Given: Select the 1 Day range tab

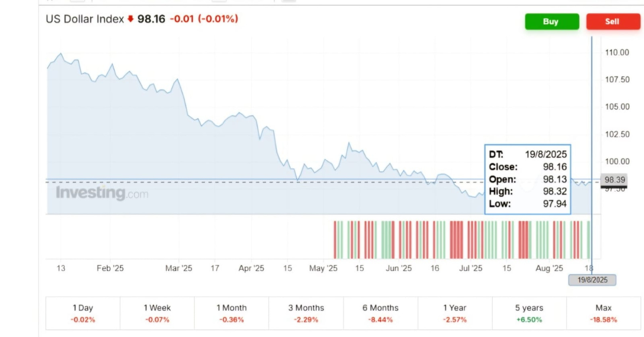Looking at the screenshot, I should pos(83,313).
